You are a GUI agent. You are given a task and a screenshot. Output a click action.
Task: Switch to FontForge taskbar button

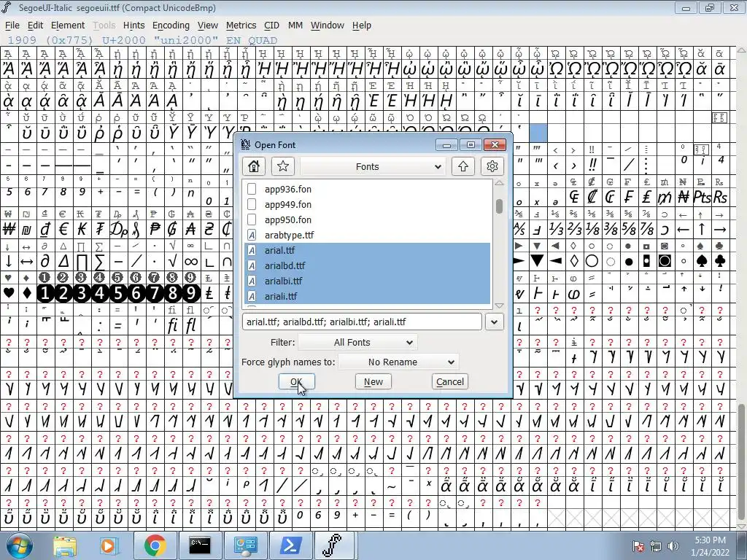tap(334, 545)
